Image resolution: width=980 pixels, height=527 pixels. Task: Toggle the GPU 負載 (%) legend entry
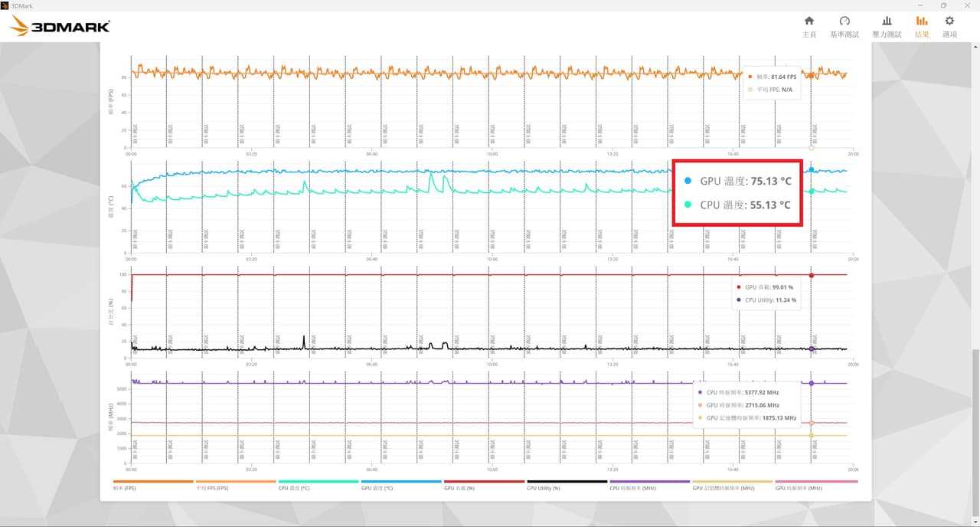[484, 485]
